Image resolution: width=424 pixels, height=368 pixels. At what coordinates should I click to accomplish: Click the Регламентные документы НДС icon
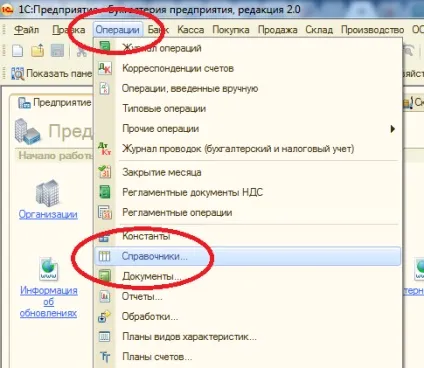[x=105, y=192]
